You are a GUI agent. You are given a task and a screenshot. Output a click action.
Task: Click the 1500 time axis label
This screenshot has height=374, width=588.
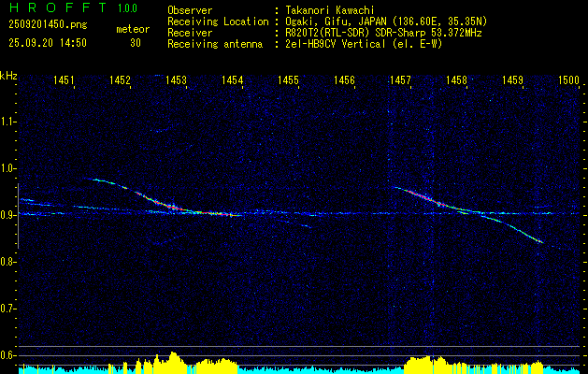(569, 79)
